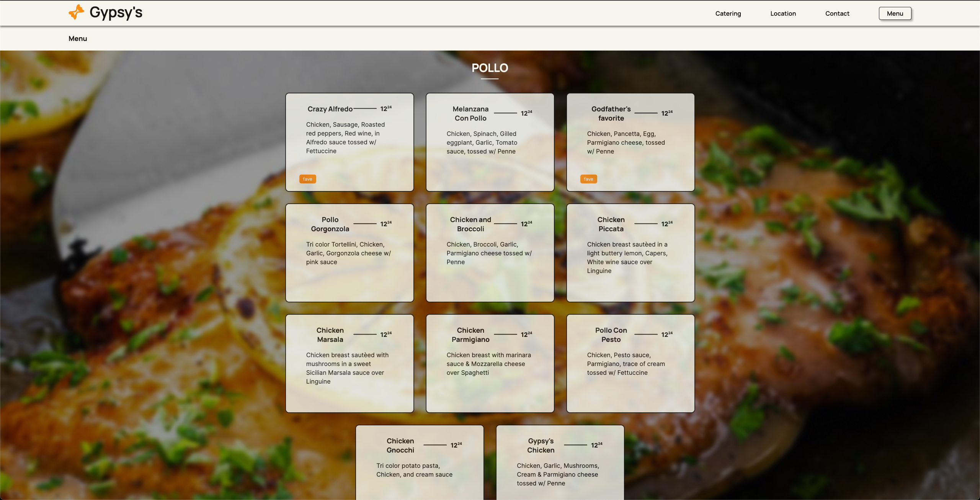Screen dimensions: 980x500
Task: Select the Crazy Alfredo dish title
Action: 330,109
